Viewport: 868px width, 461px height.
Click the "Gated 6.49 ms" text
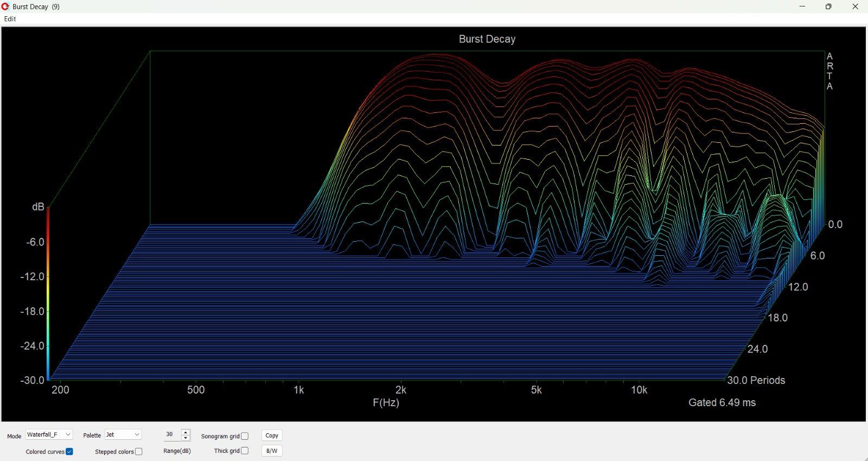pyautogui.click(x=722, y=402)
